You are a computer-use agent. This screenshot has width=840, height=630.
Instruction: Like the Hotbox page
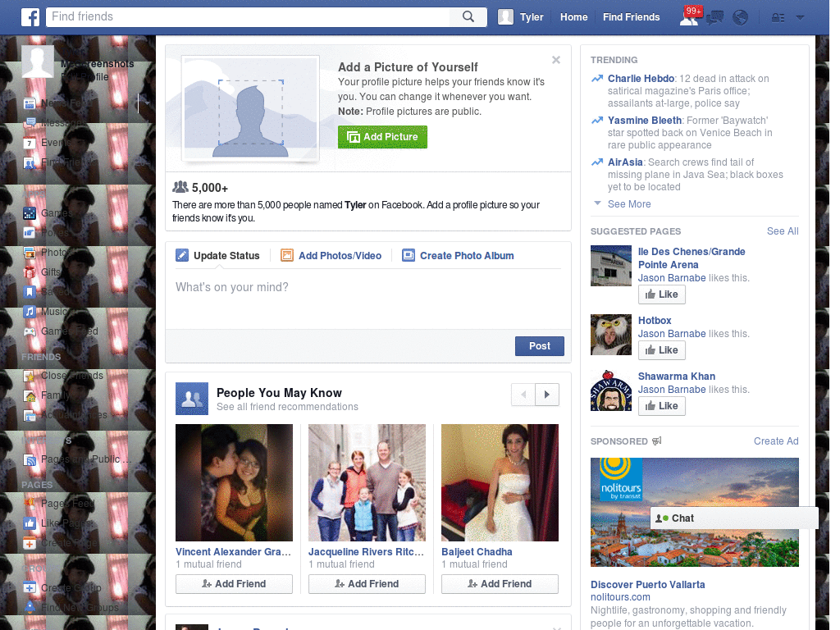[662, 349]
